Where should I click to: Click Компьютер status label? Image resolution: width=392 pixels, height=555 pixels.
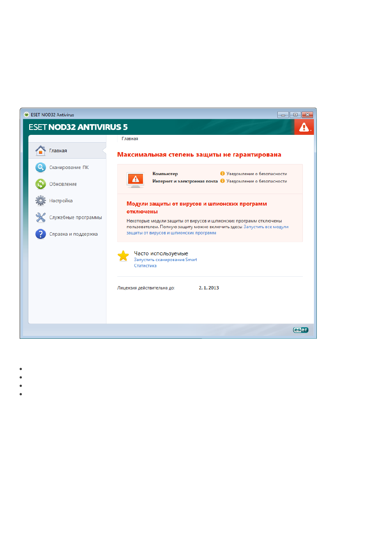pyautogui.click(x=165, y=174)
